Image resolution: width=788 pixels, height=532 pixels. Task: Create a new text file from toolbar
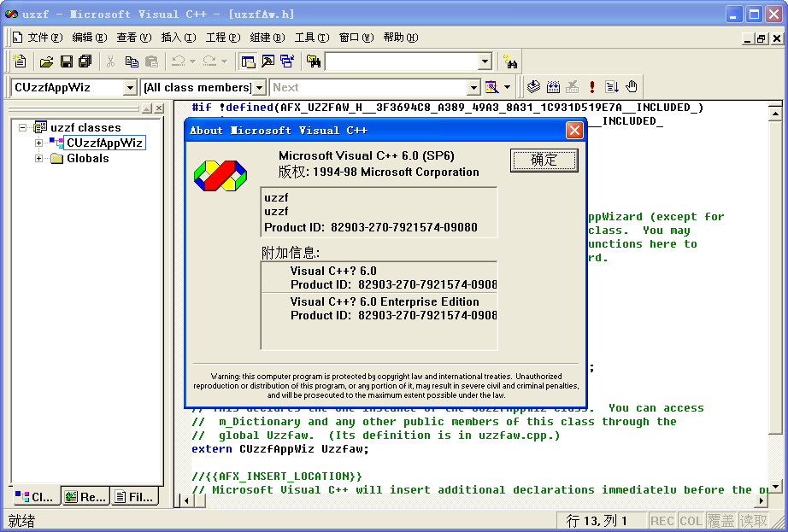point(20,61)
